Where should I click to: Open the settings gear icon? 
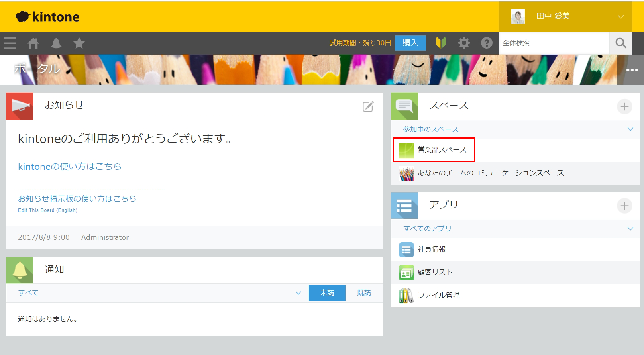464,43
